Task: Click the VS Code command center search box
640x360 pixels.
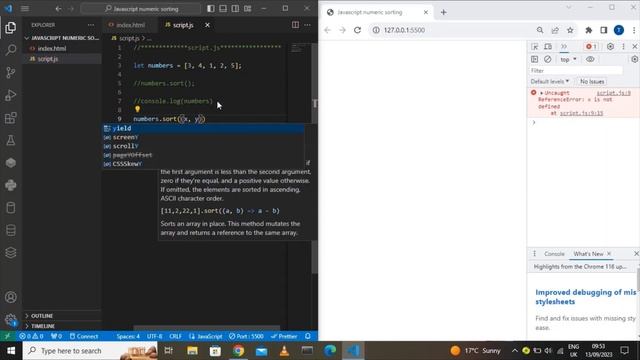Action: point(141,9)
